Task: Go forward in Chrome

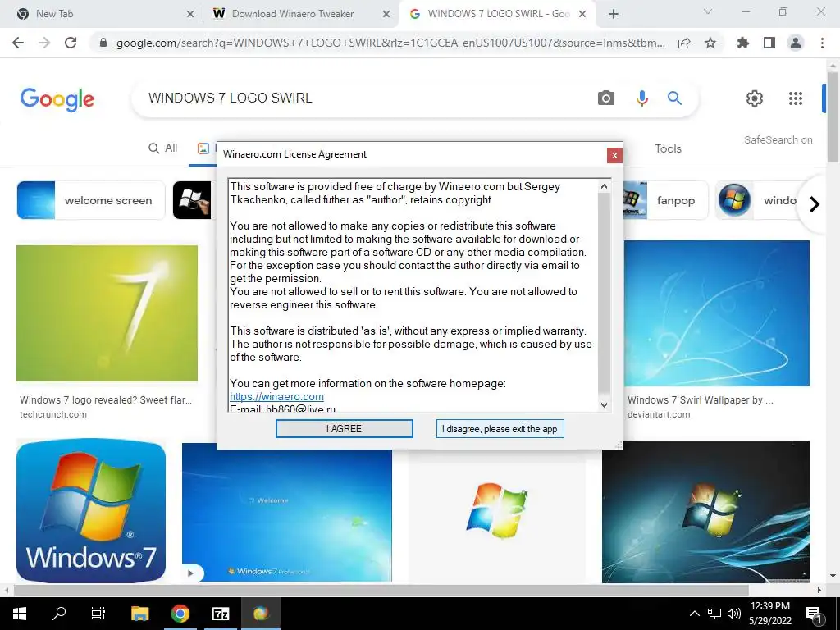Action: click(x=44, y=43)
